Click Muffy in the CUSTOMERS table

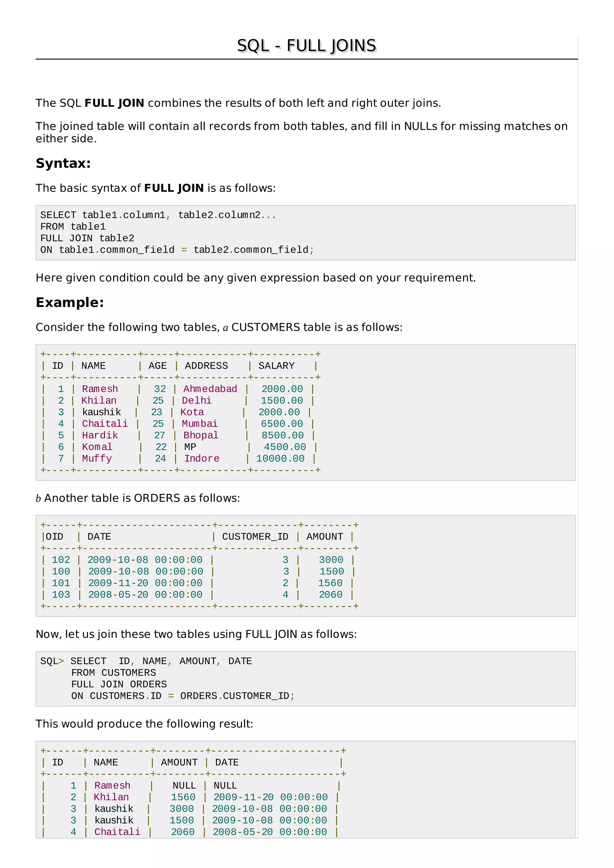coord(97,459)
